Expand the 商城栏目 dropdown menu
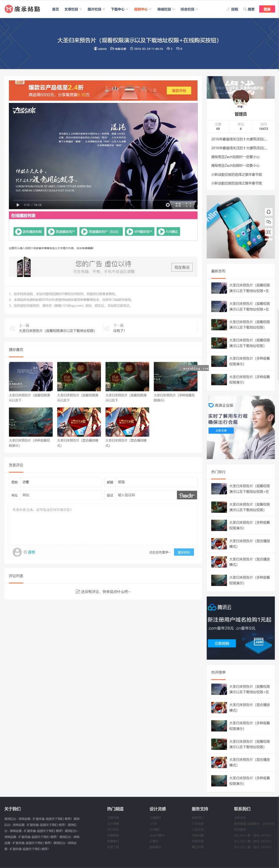The image size is (279, 868). pos(166,9)
